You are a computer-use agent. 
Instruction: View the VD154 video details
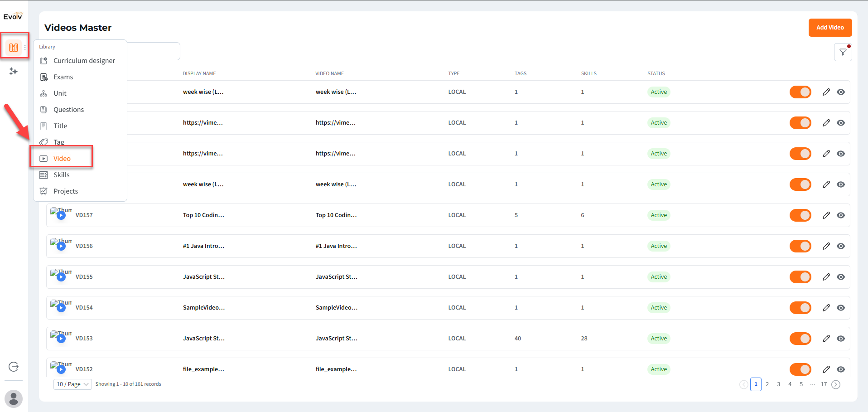pyautogui.click(x=841, y=308)
